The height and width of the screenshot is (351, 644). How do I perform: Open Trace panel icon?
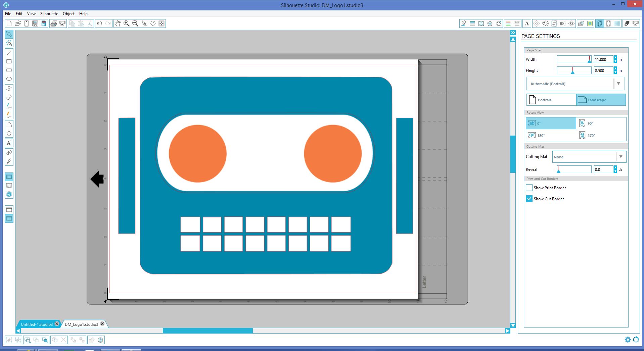click(590, 23)
